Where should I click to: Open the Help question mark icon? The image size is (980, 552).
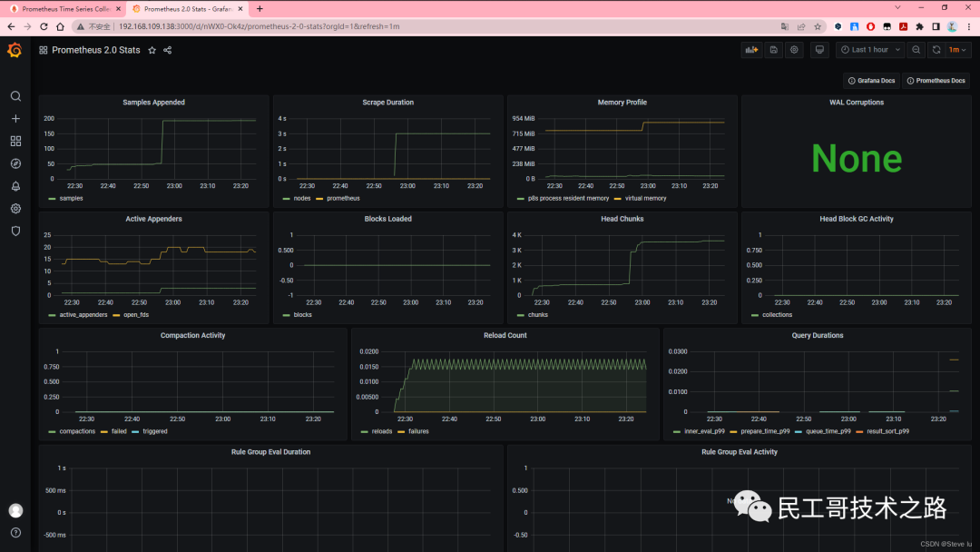[15, 533]
